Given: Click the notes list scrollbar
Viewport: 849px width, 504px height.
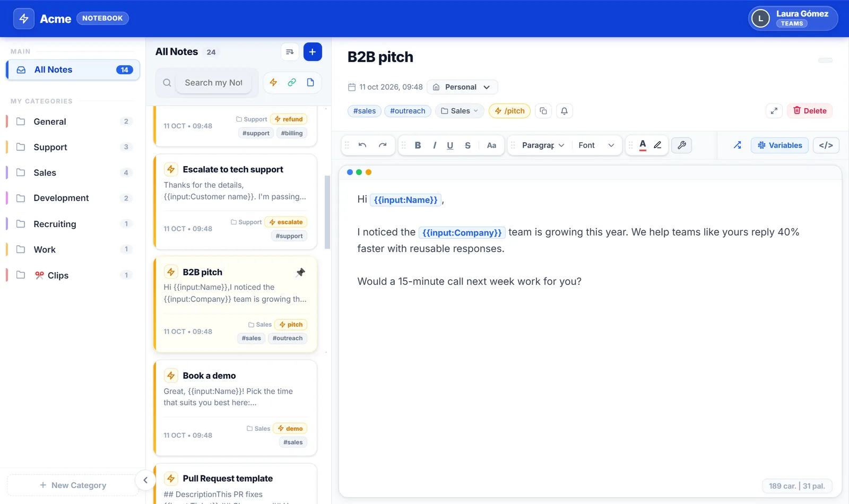Looking at the screenshot, I should click(x=327, y=212).
